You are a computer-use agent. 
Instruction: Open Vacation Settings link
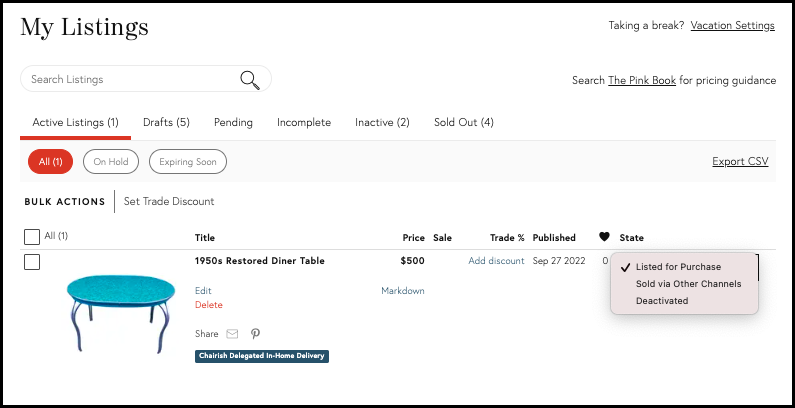(x=733, y=25)
